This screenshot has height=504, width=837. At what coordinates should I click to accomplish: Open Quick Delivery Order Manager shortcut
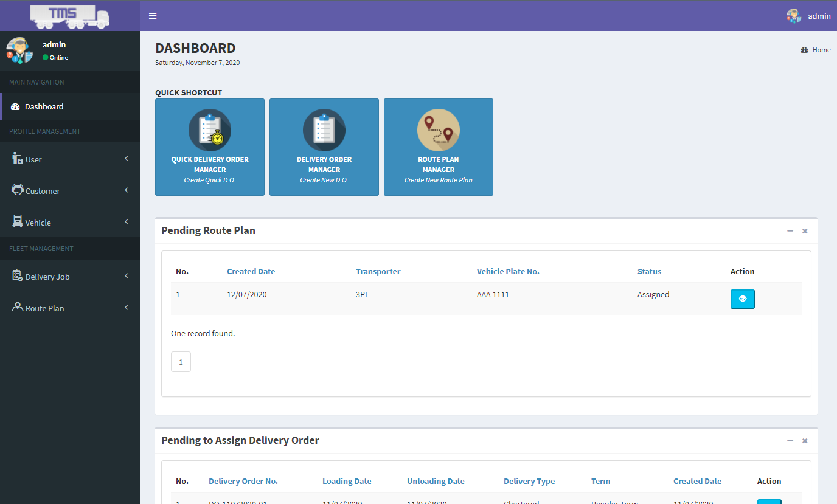[x=210, y=147]
